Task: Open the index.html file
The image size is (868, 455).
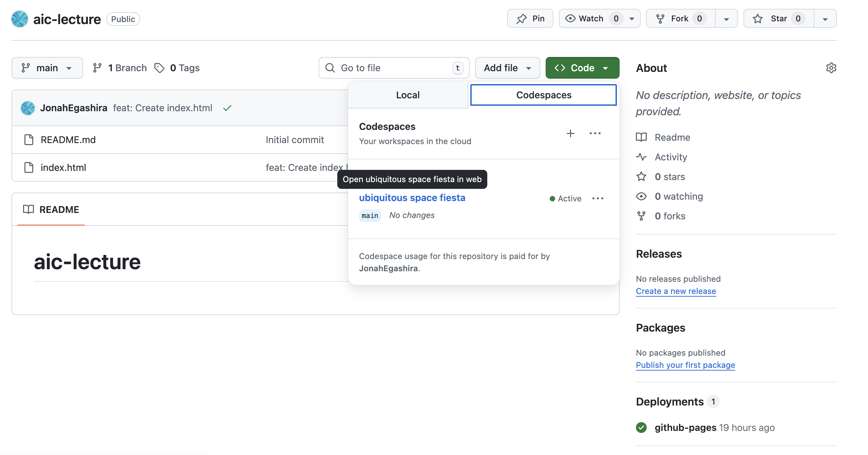Action: coord(63,167)
